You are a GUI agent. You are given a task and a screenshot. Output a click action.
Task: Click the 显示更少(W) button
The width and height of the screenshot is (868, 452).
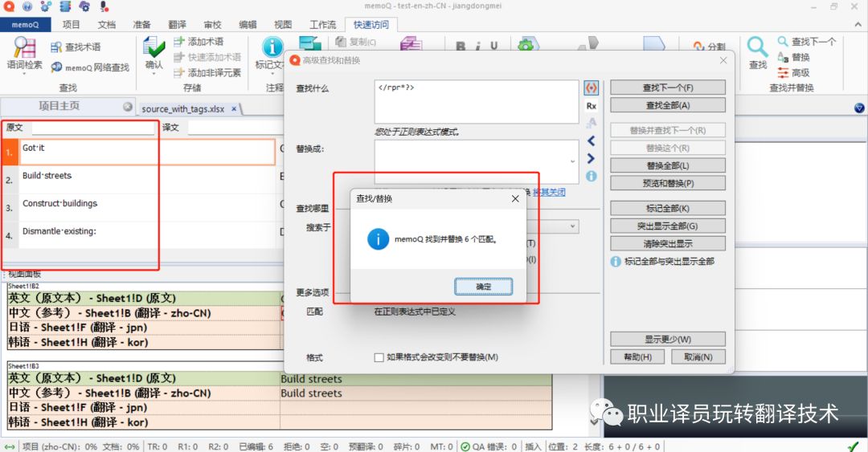(668, 339)
